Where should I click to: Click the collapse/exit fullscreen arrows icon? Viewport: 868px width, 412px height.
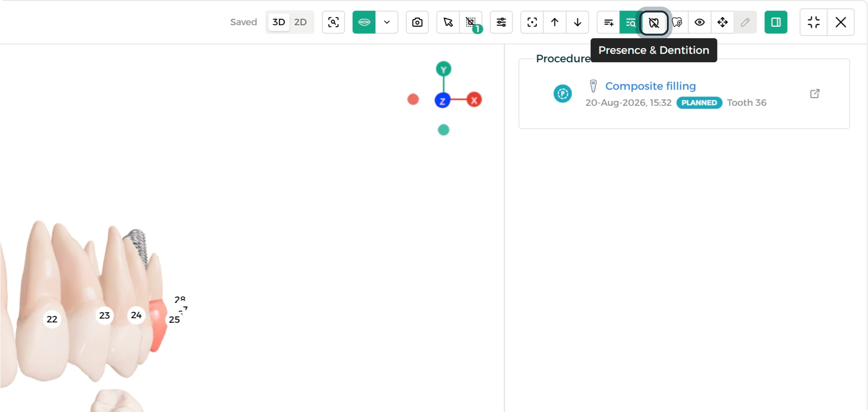click(814, 22)
